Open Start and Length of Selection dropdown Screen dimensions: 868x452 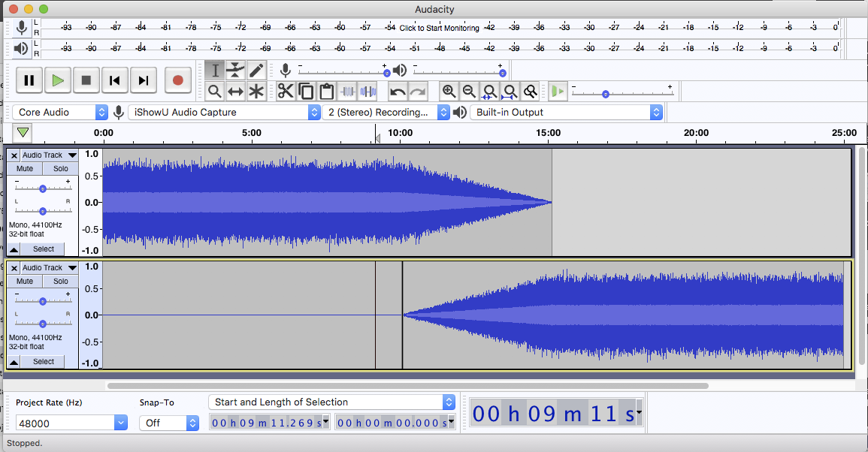pos(331,402)
